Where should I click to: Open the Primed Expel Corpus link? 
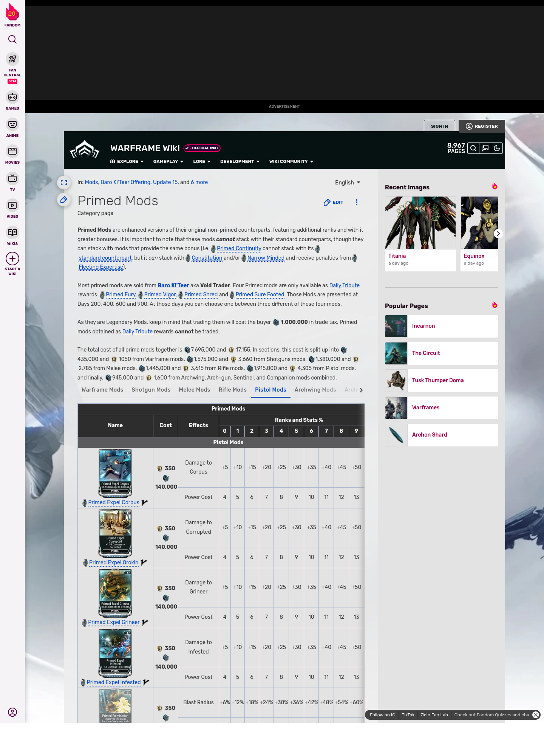click(114, 502)
